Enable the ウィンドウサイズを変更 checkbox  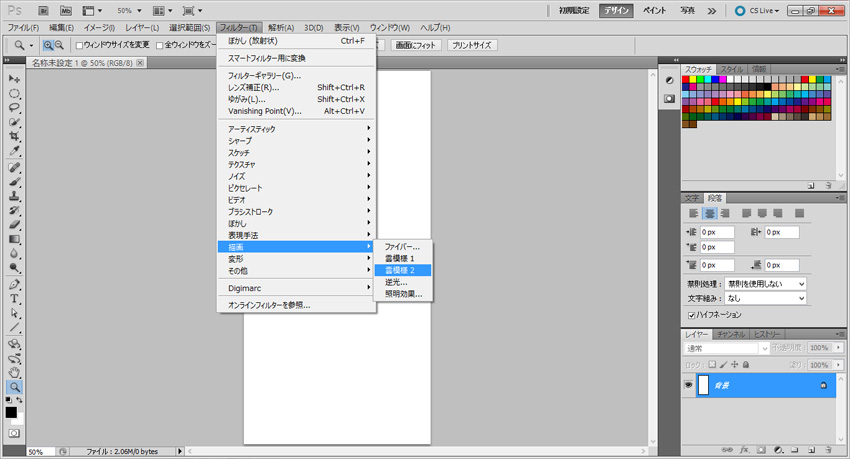click(x=81, y=45)
